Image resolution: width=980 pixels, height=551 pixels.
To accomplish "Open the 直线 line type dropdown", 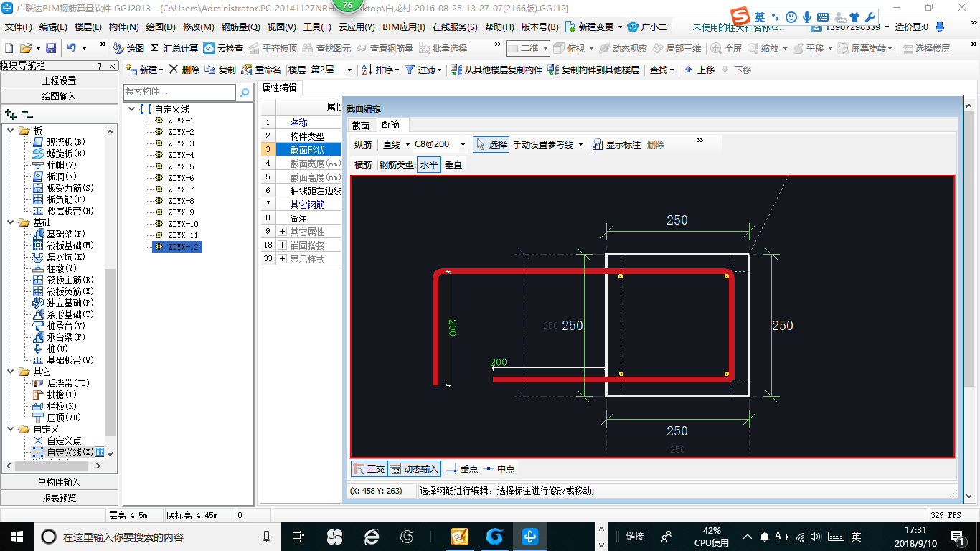I will coord(396,144).
